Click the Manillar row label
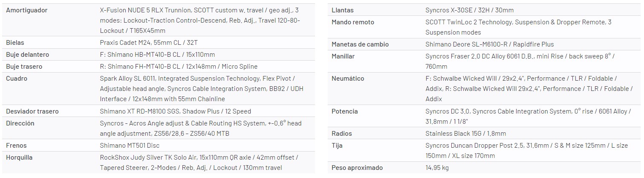The image size is (644, 178). pyautogui.click(x=343, y=56)
